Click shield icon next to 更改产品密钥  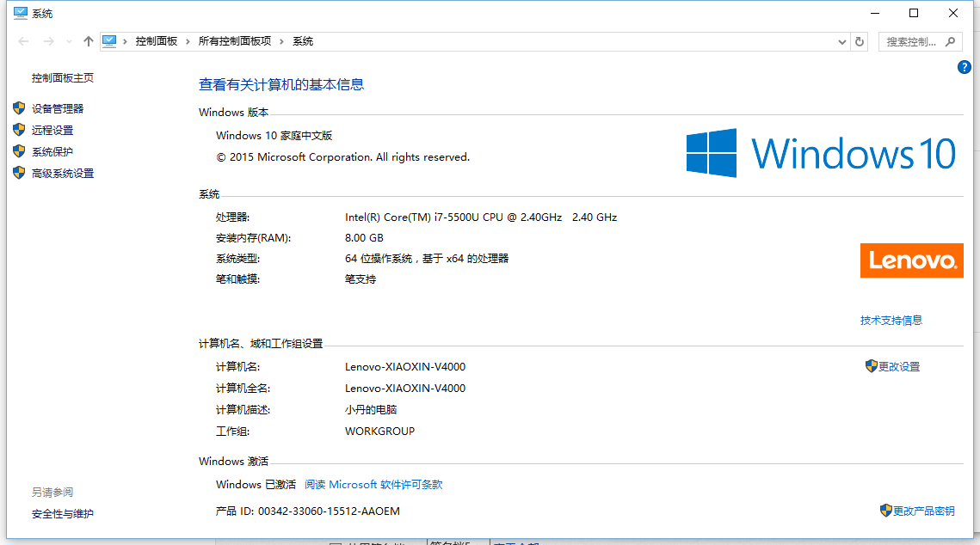pyautogui.click(x=885, y=511)
